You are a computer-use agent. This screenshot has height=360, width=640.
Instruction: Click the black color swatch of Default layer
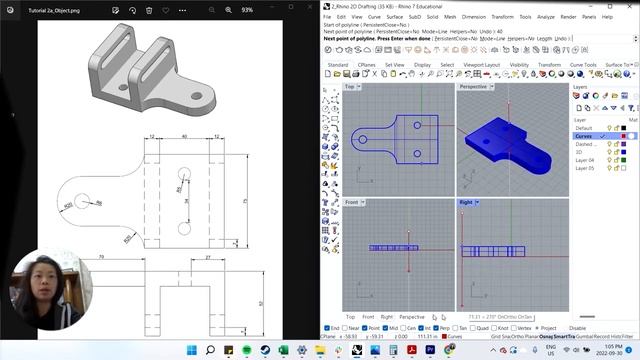pyautogui.click(x=624, y=128)
